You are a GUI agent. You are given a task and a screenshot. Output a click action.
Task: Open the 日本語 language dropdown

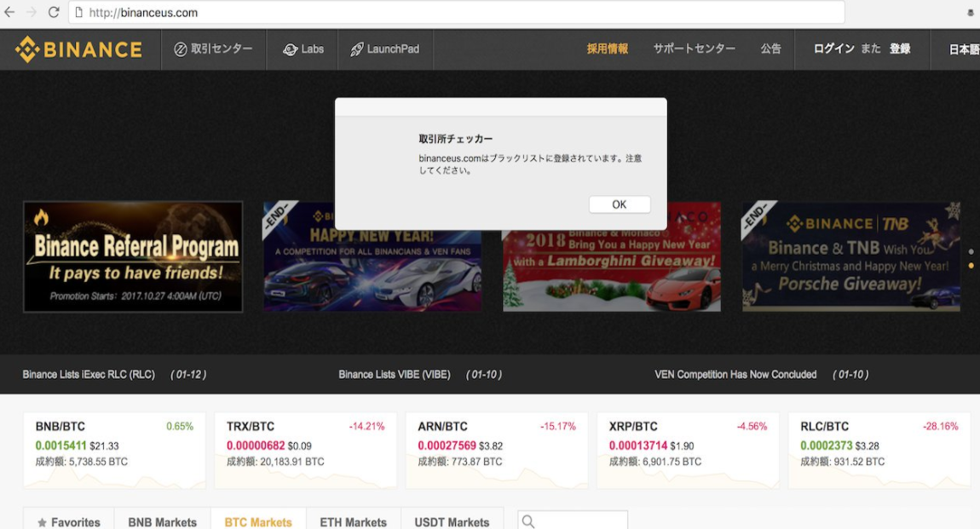(x=964, y=49)
